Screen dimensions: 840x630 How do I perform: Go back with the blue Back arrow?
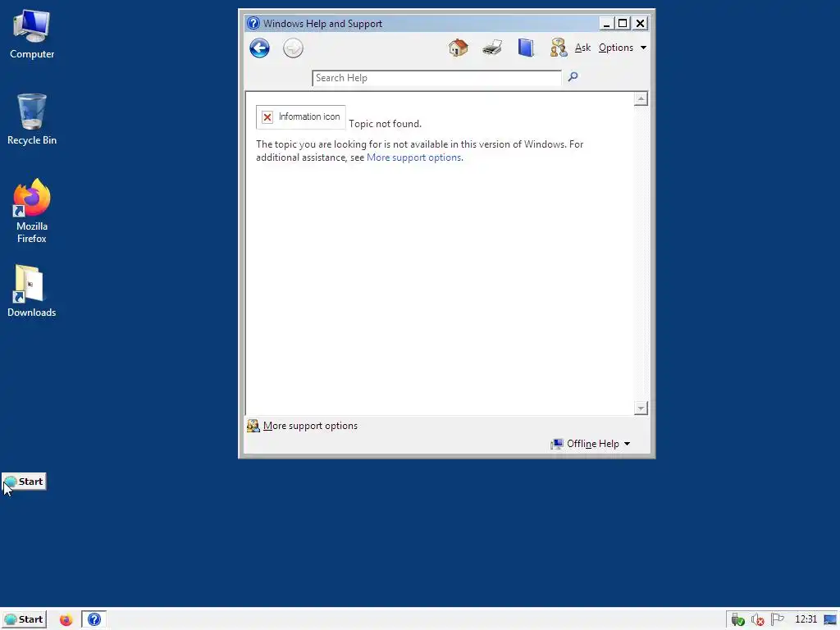tap(259, 48)
